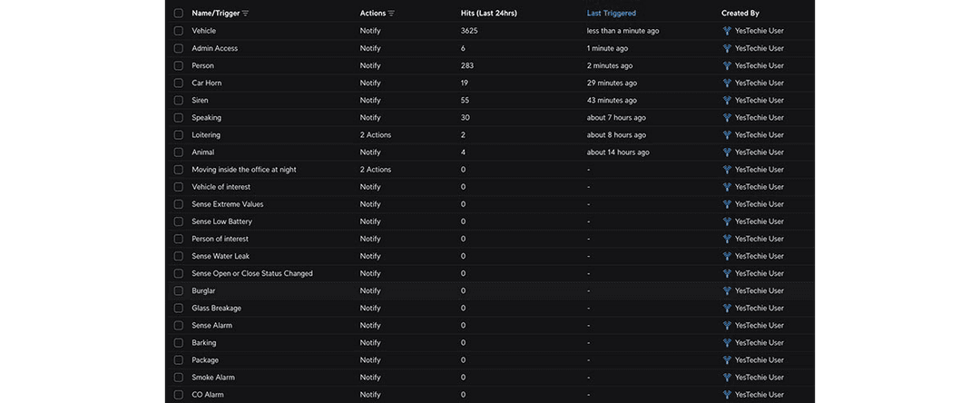The image size is (980, 403).
Task: Click 'less than a minute ago' timestamp
Action: coord(622,31)
